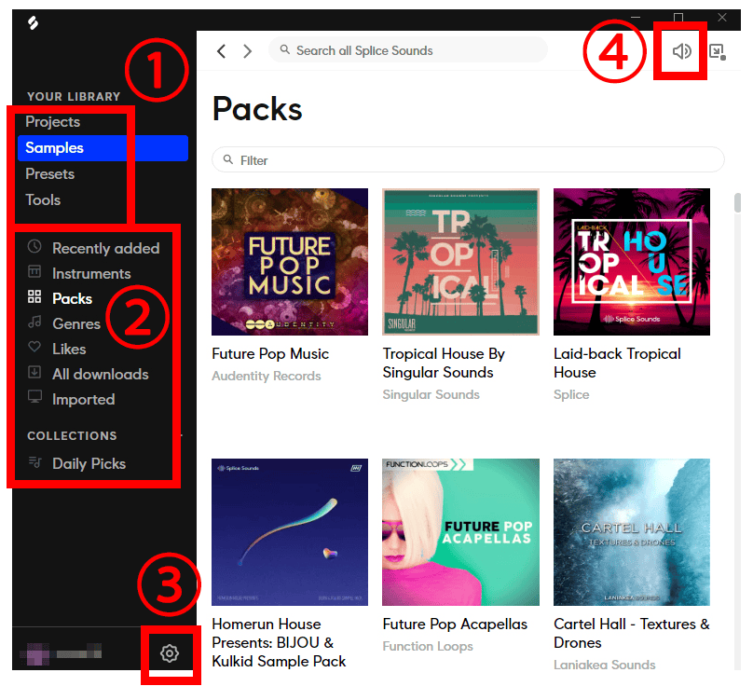This screenshot has height=700, width=753.
Task: Visit the Laniakea Sounds label link
Action: coord(604,665)
